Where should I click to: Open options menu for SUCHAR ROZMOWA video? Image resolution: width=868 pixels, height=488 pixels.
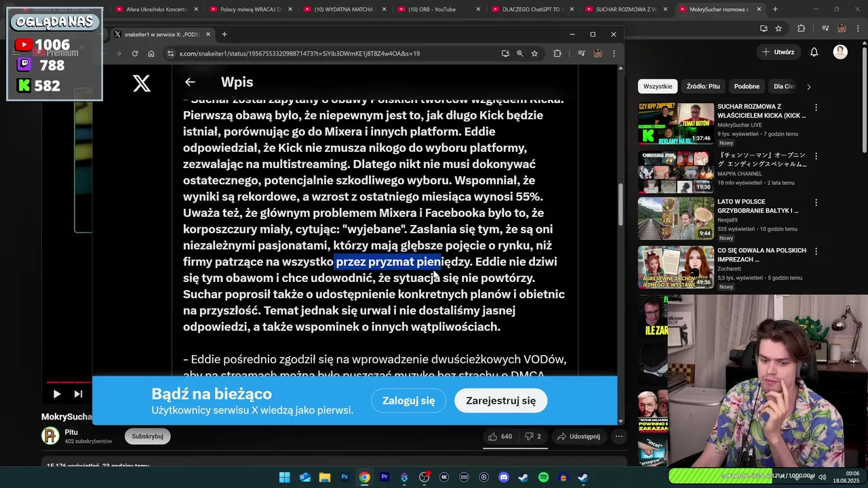pyautogui.click(x=816, y=108)
